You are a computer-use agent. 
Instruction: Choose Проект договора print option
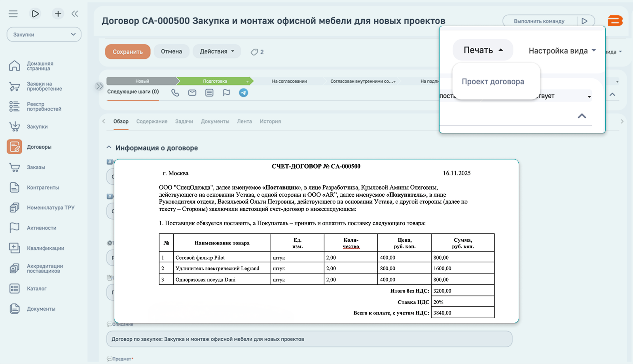coord(493,81)
